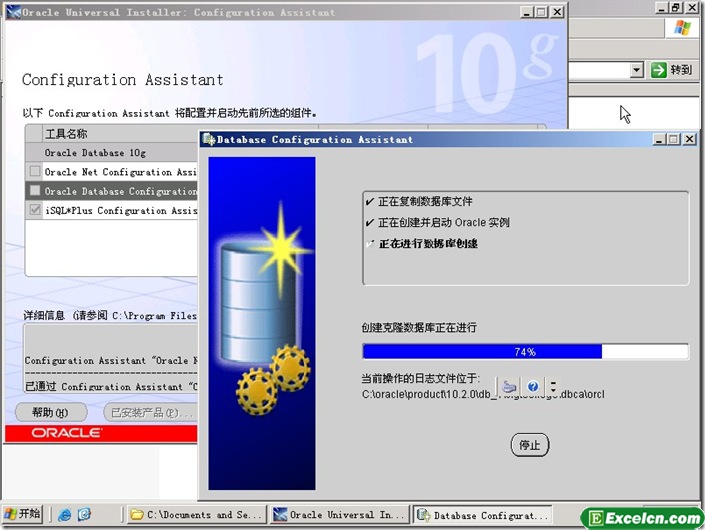This screenshot has width=705, height=530.
Task: Click the Oracle Universal Installer title bar icon
Action: coord(14,12)
